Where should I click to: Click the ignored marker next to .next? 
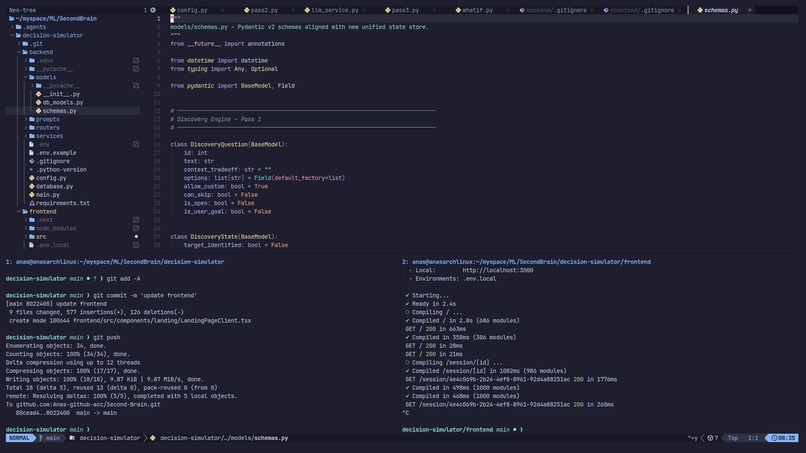point(136,220)
